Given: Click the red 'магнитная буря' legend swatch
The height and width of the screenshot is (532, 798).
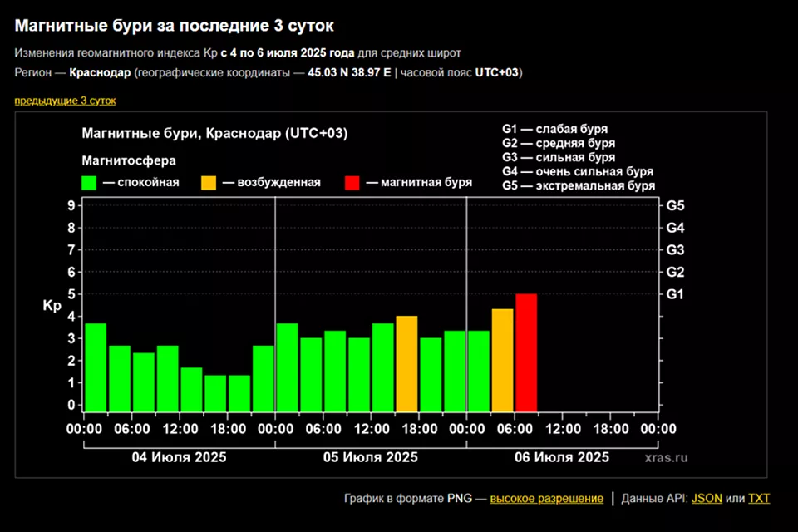Looking at the screenshot, I should [352, 182].
